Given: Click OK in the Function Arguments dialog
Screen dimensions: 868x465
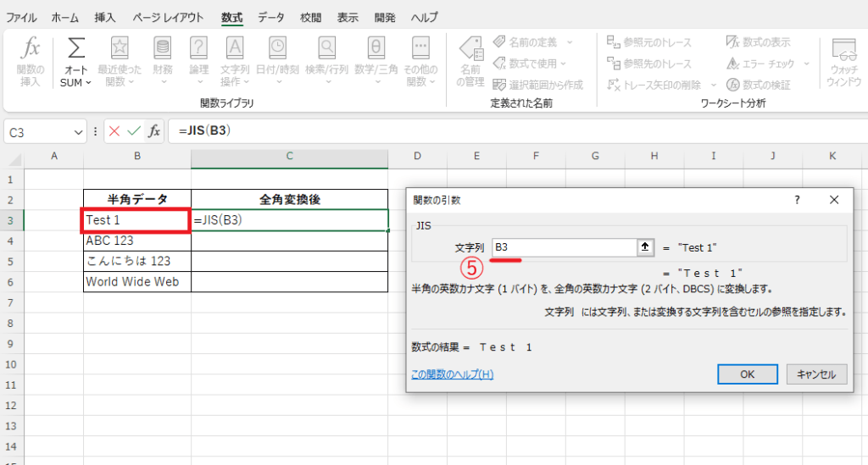Looking at the screenshot, I should (x=748, y=374).
